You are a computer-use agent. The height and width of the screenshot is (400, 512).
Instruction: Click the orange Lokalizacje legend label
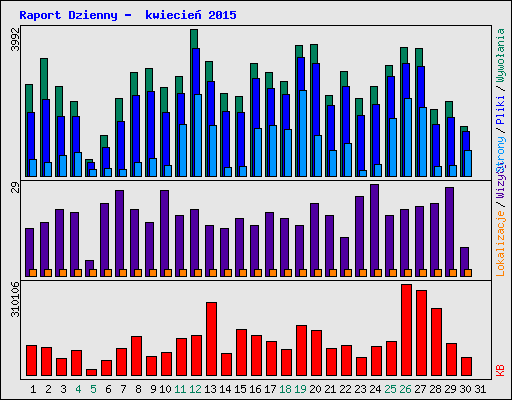pos(500,244)
